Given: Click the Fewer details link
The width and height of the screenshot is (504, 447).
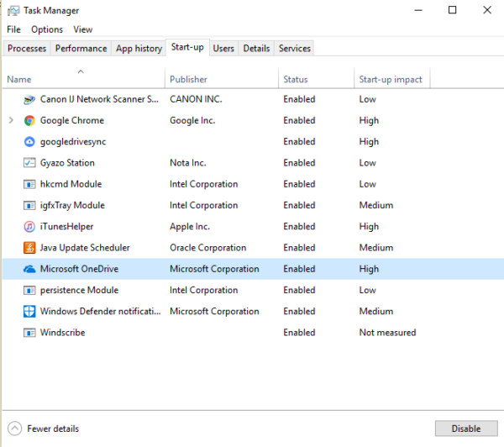Looking at the screenshot, I should 53,429.
